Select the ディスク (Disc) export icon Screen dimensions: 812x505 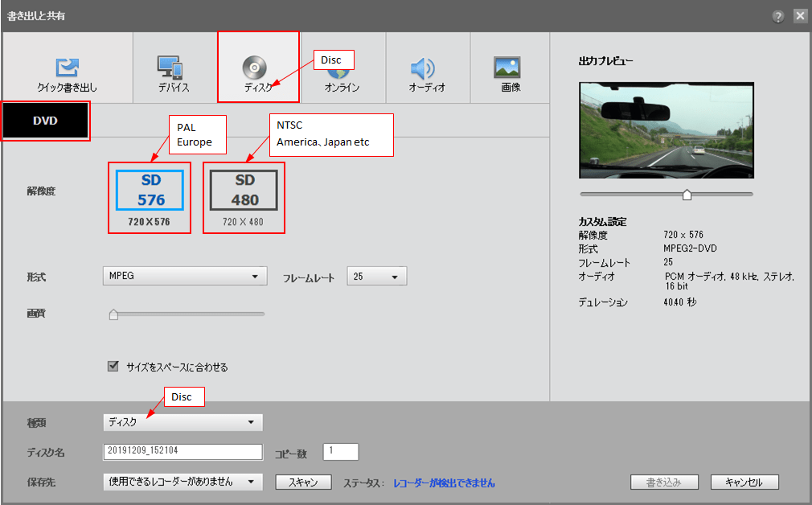(258, 68)
